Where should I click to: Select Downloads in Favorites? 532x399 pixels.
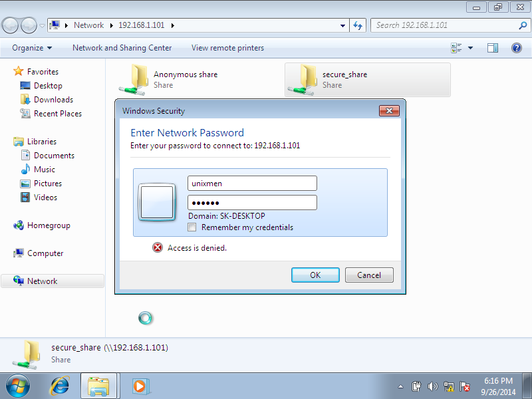53,100
